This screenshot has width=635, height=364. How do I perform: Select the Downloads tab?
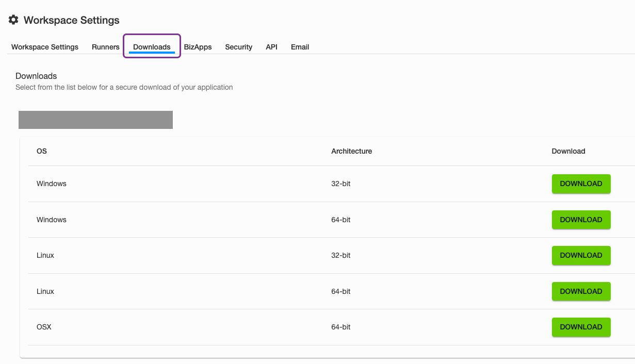click(152, 47)
